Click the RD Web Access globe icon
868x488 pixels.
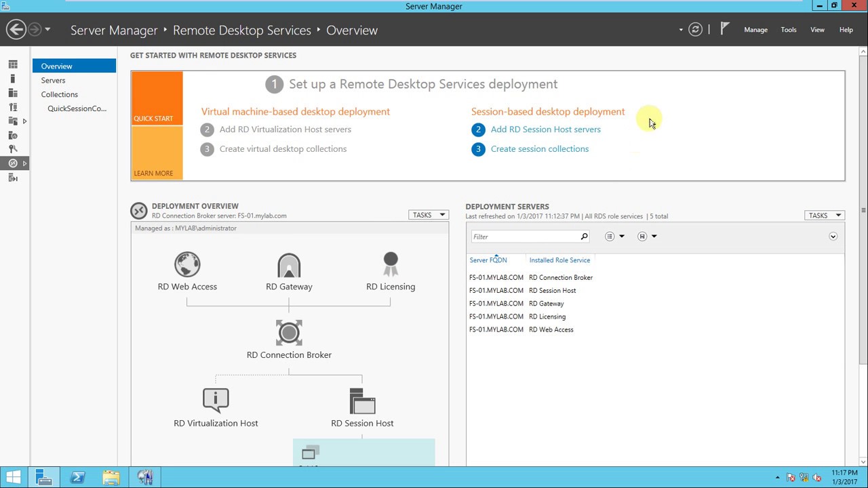[x=187, y=265]
